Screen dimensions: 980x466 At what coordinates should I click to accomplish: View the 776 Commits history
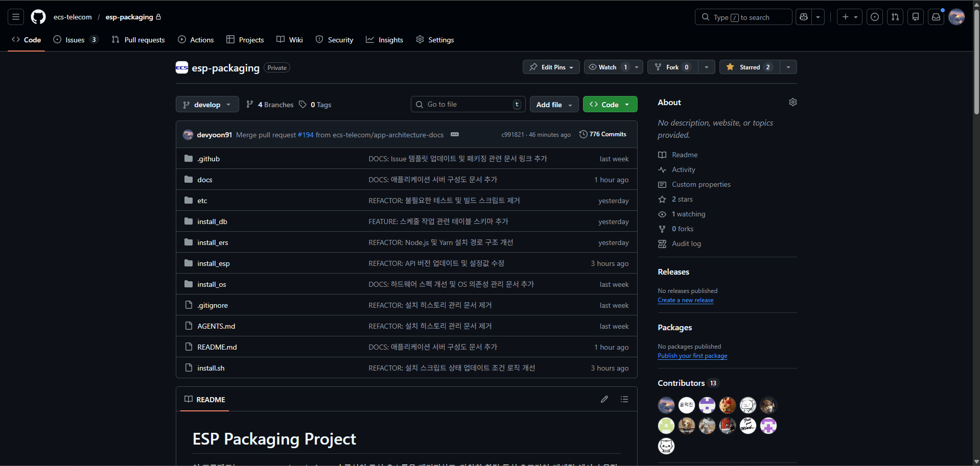click(x=603, y=134)
